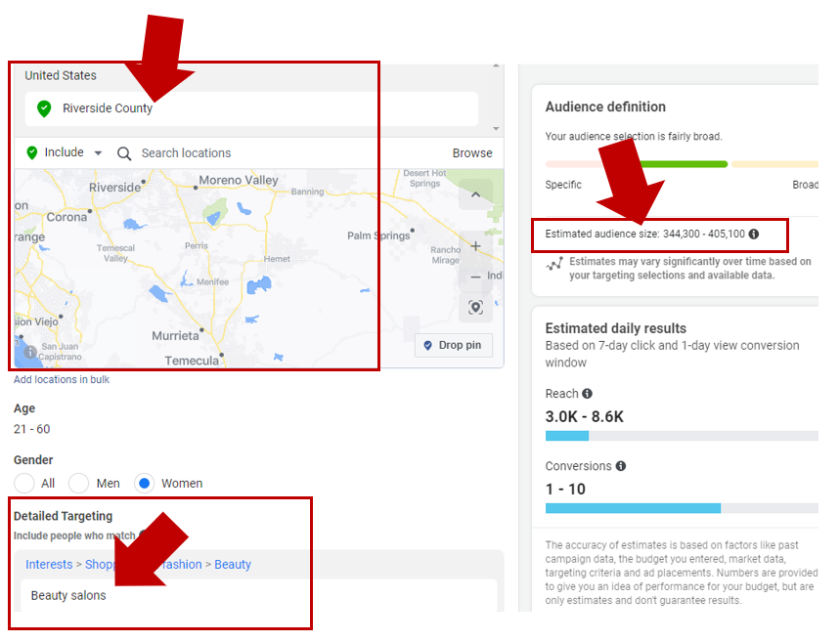Click the Reach value 3.0K - 8.6K
840x642 pixels.
(585, 416)
